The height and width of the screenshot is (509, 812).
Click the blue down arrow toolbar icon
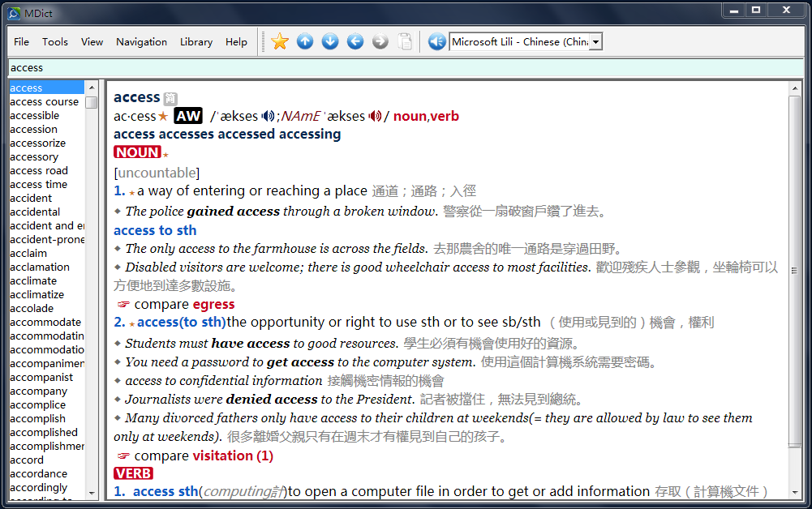[330, 41]
